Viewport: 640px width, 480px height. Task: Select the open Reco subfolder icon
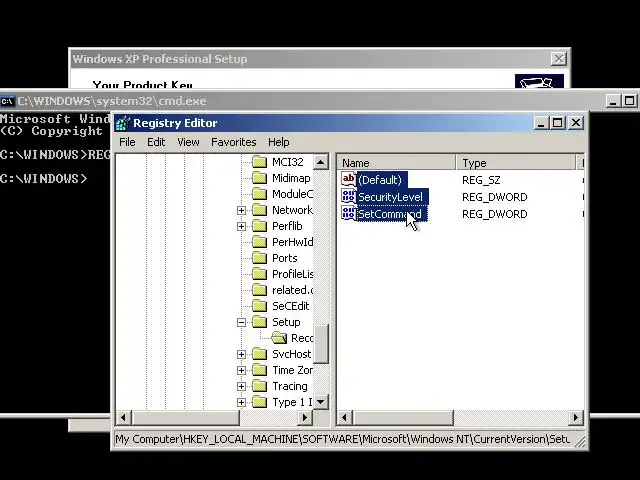(x=279, y=338)
